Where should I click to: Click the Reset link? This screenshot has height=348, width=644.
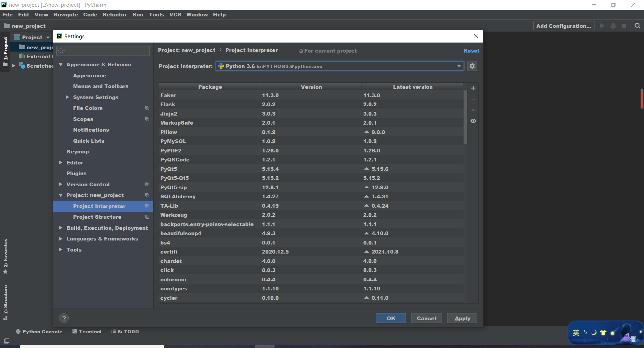[x=471, y=51]
